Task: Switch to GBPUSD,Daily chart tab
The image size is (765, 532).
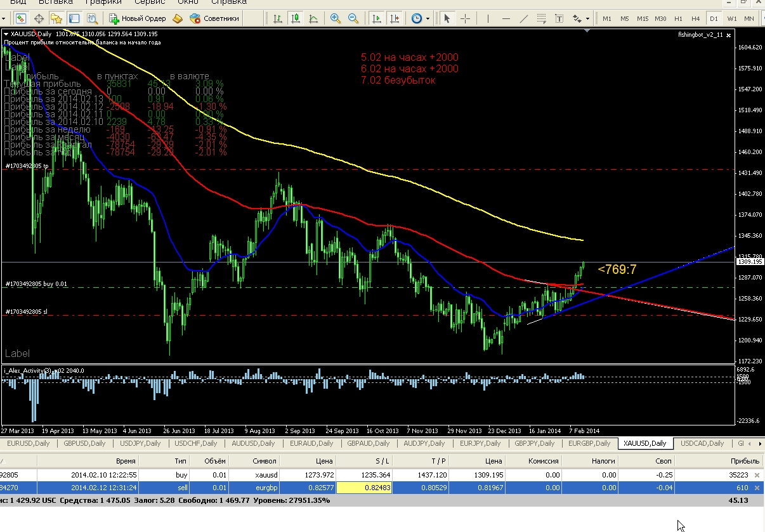Action: [83, 443]
